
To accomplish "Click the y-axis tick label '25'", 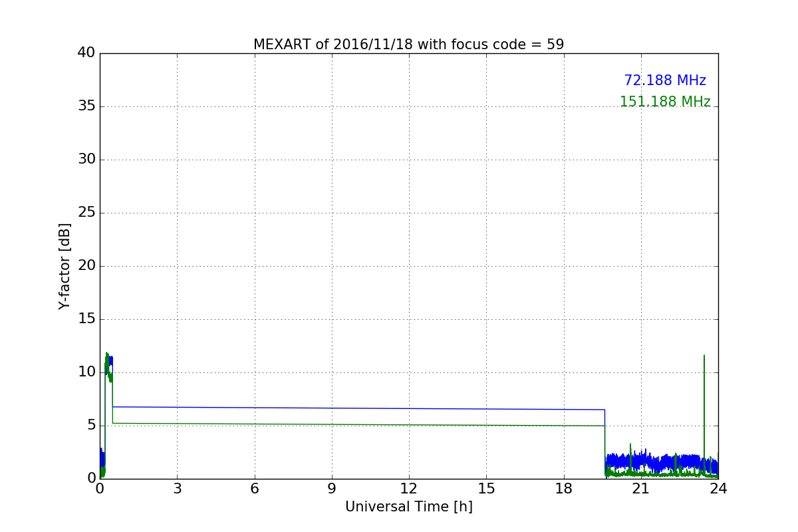I will coord(86,213).
